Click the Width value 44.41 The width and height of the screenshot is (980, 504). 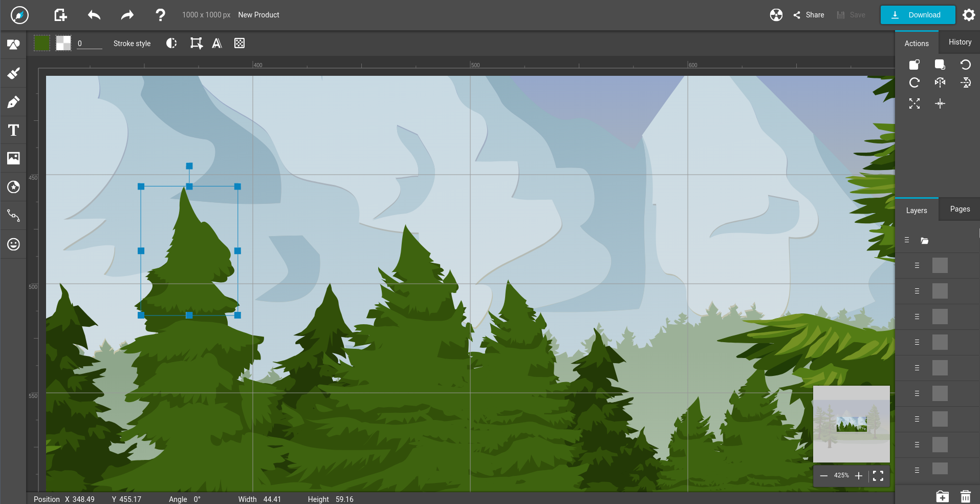click(272, 499)
